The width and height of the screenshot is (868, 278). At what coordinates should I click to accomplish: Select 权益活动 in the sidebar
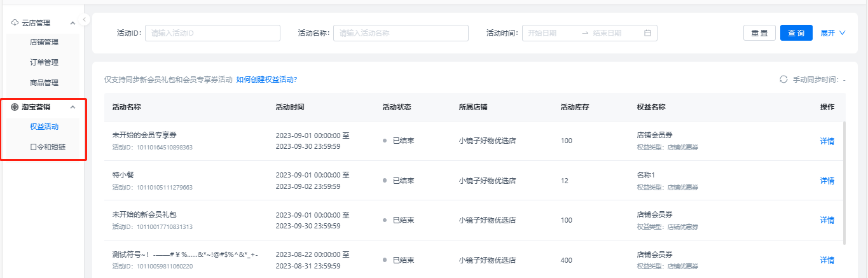click(x=44, y=127)
